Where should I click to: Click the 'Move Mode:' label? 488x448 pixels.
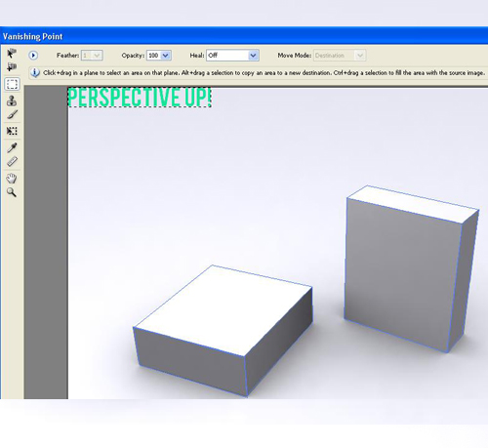(x=295, y=56)
